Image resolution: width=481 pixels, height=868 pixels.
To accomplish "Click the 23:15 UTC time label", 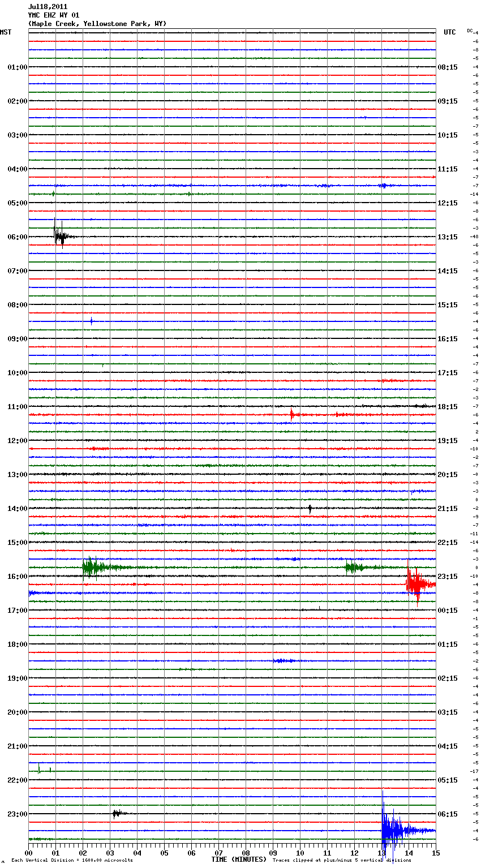I will (x=448, y=577).
